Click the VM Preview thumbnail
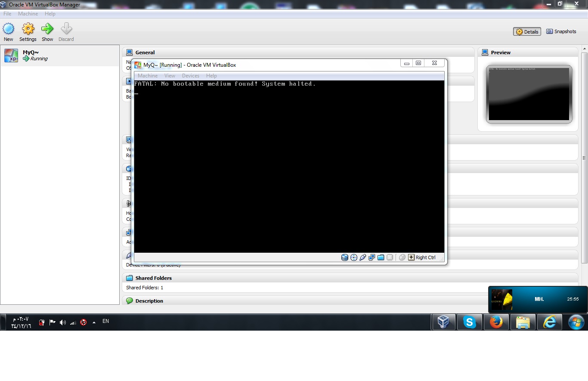 pos(529,94)
